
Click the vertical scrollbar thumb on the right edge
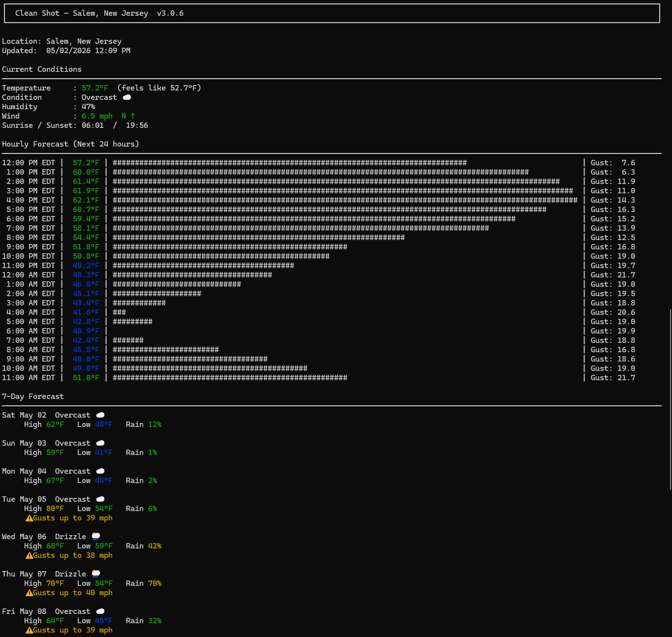click(670, 399)
